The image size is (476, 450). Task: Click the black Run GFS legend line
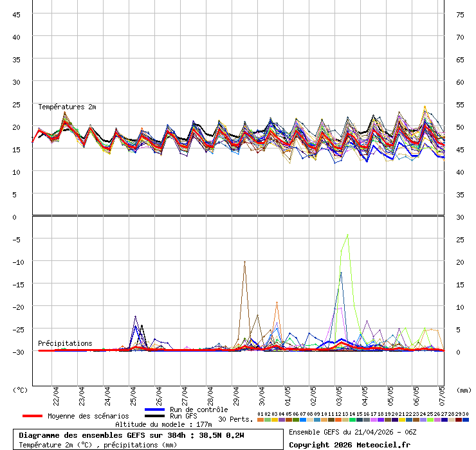(155, 417)
